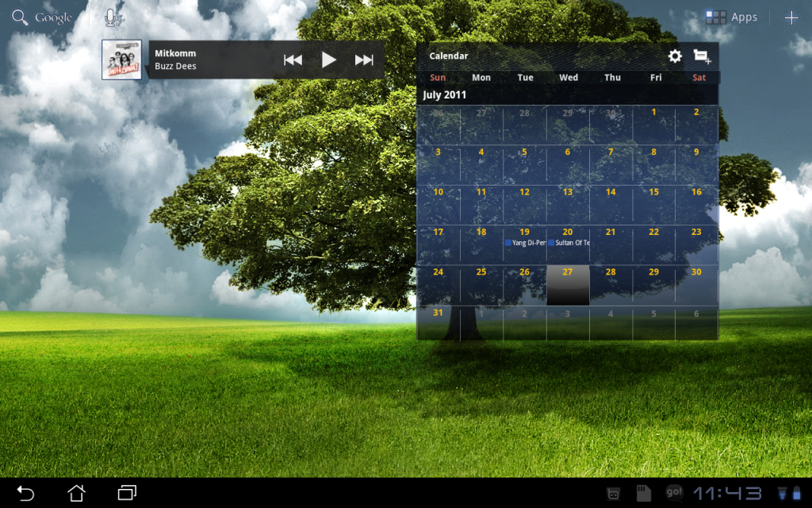Open the Apps drawer

[x=731, y=17]
